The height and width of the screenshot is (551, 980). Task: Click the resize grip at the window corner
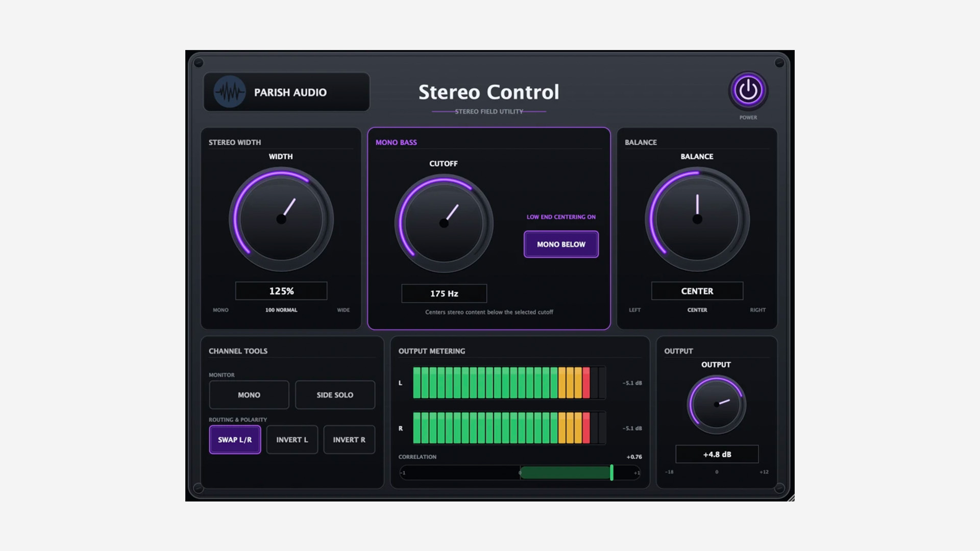[791, 497]
